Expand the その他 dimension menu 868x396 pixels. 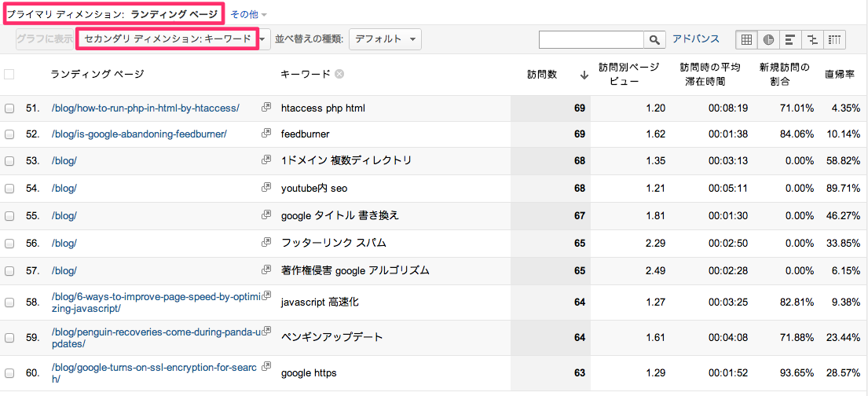point(249,14)
